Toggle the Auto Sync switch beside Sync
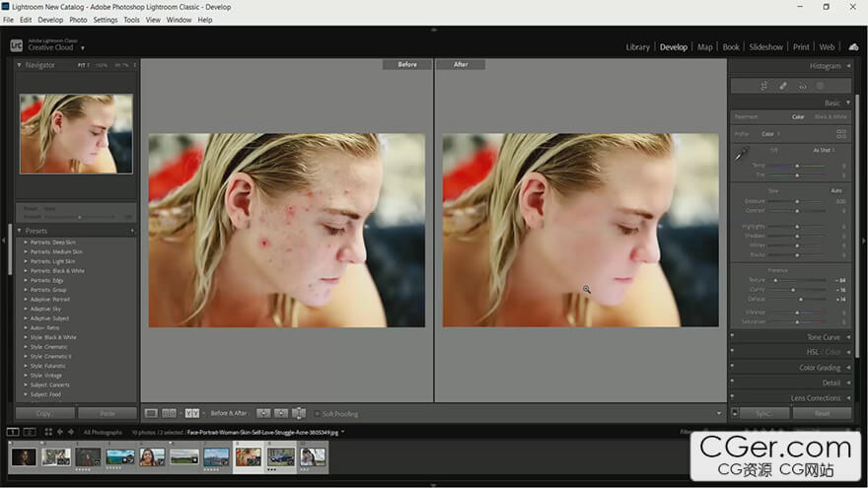Image resolution: width=868 pixels, height=488 pixels. tap(735, 413)
